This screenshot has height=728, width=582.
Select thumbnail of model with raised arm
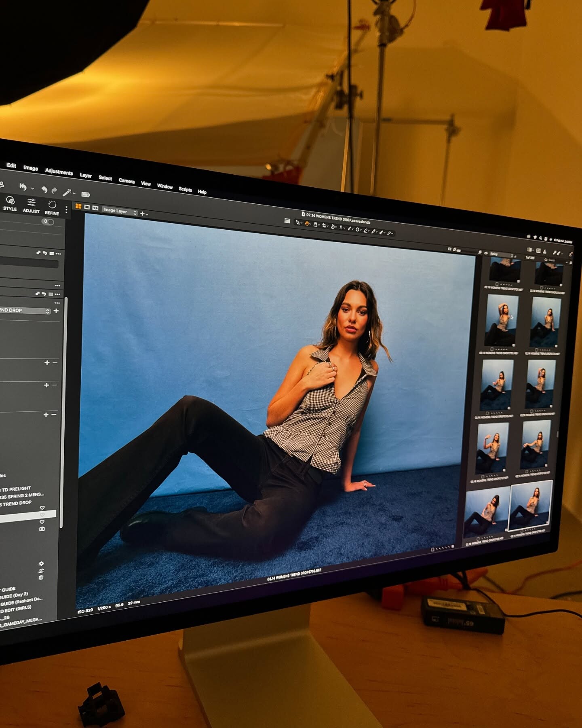coord(502,320)
